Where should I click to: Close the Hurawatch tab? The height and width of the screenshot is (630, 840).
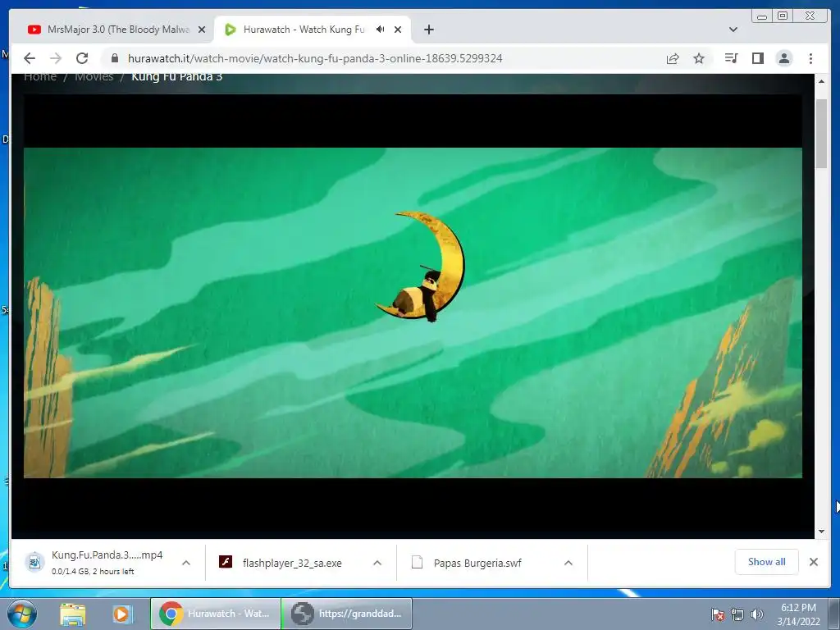pos(398,30)
